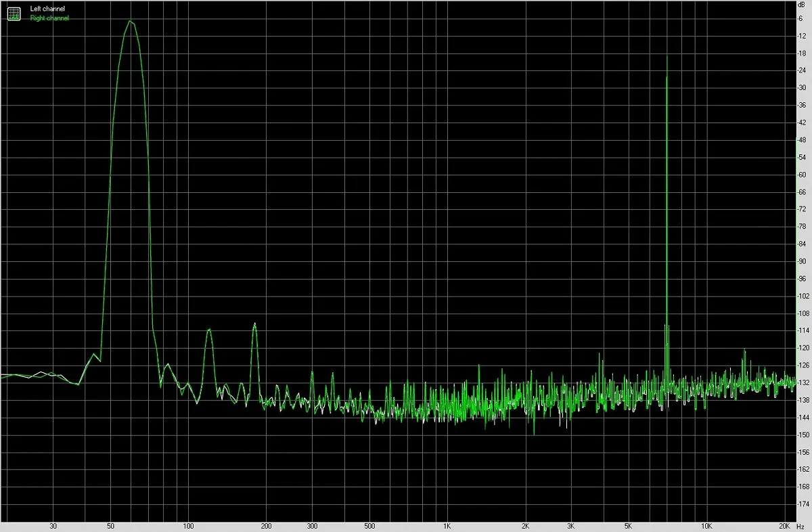Click the -108 dB scale label

pyautogui.click(x=803, y=313)
